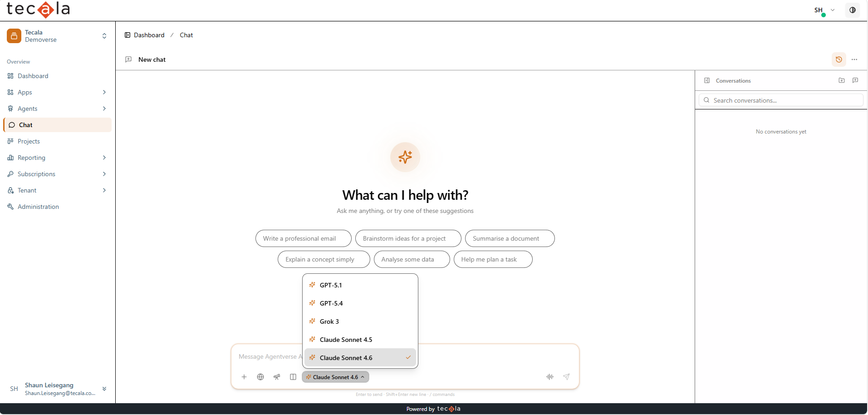Click the Chat breadcrumb
The height and width of the screenshot is (415, 868).
186,35
